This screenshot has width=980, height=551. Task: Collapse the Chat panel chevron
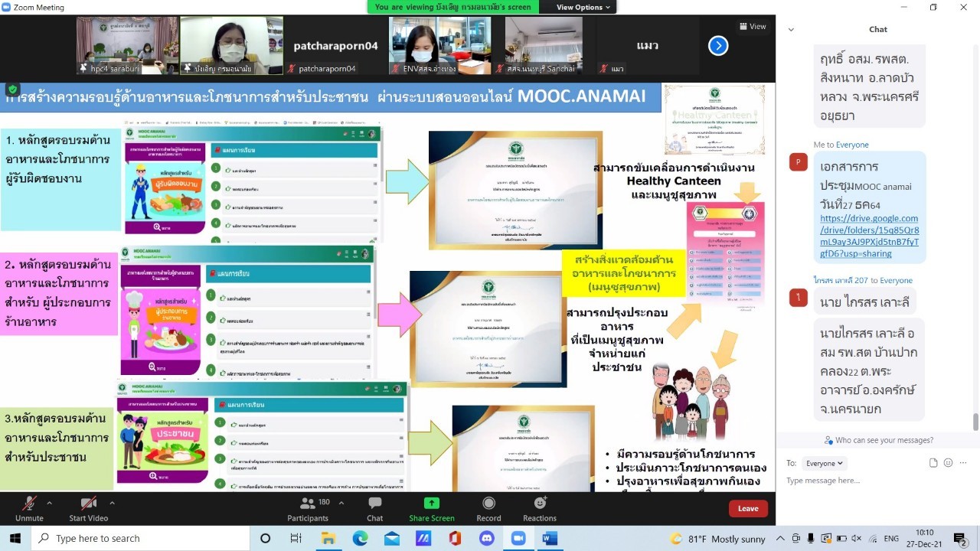pyautogui.click(x=791, y=30)
